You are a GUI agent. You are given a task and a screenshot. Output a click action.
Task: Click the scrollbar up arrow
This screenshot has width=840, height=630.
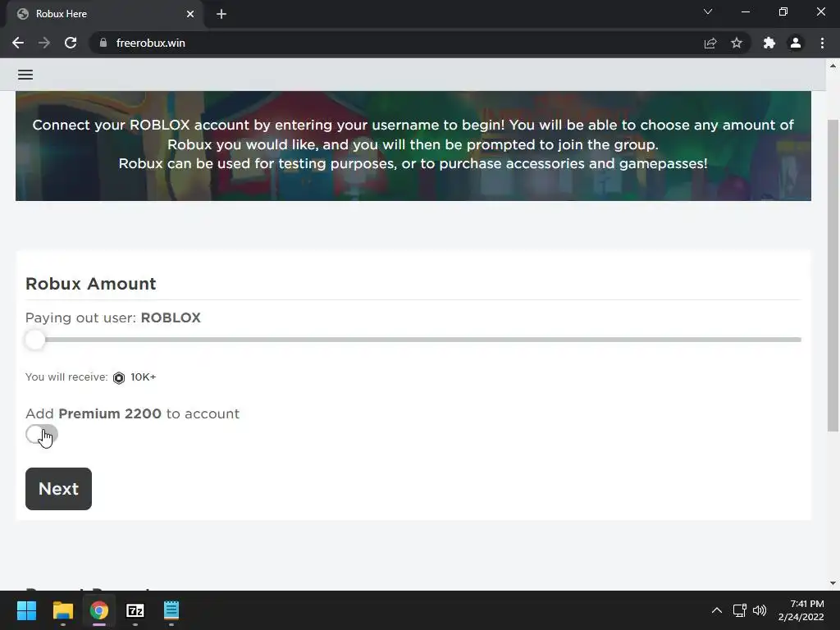point(833,66)
